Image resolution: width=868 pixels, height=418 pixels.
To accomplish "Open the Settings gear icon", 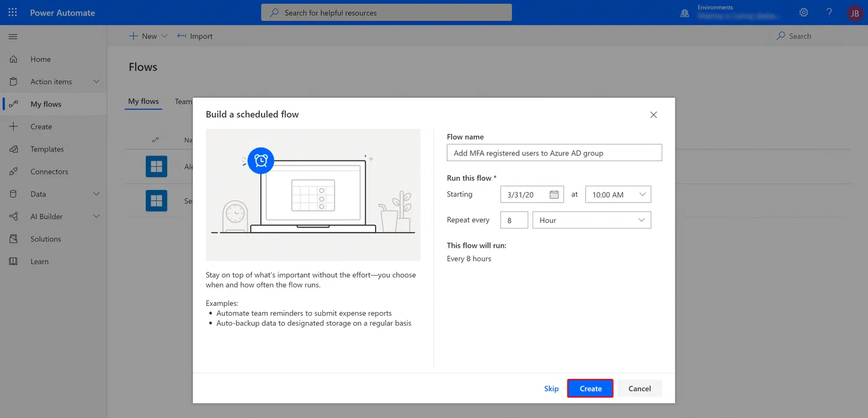I will click(804, 12).
